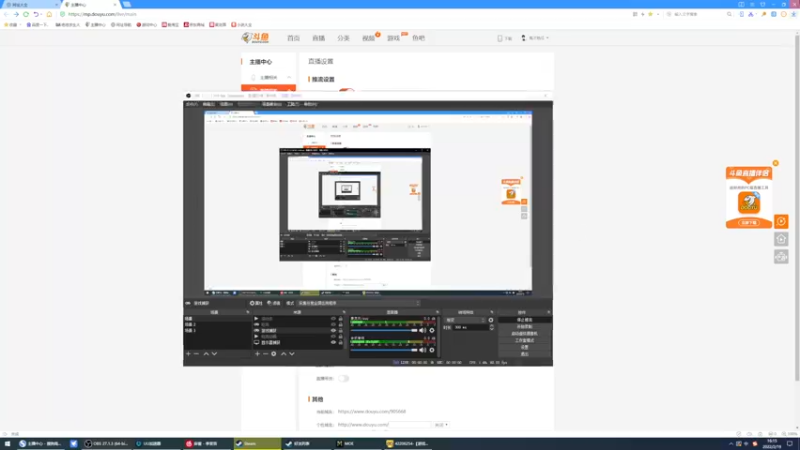This screenshot has height=450, width=800.
Task: Click the browser address bar URL
Action: (102, 14)
